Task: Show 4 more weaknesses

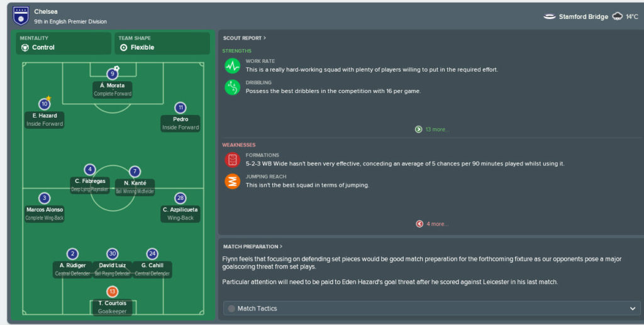Action: pos(432,224)
